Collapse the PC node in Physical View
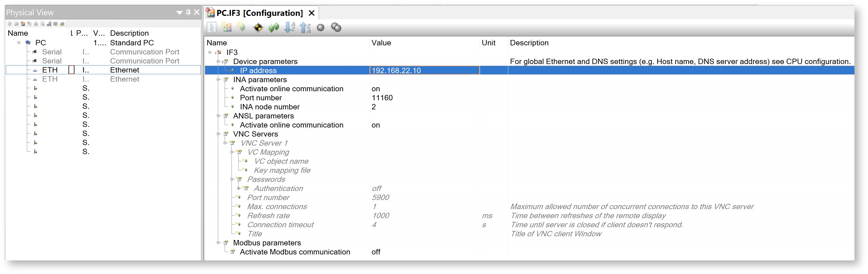This screenshot has width=868, height=274. (x=19, y=43)
